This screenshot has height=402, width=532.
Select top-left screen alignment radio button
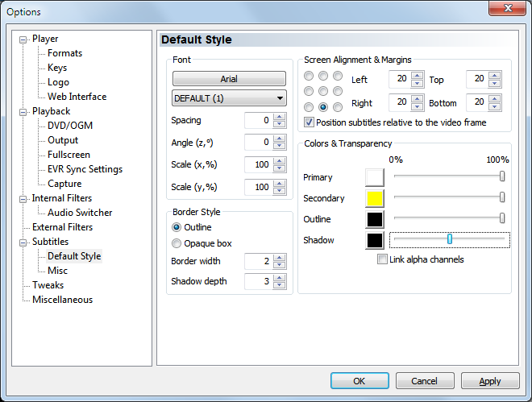(309, 77)
